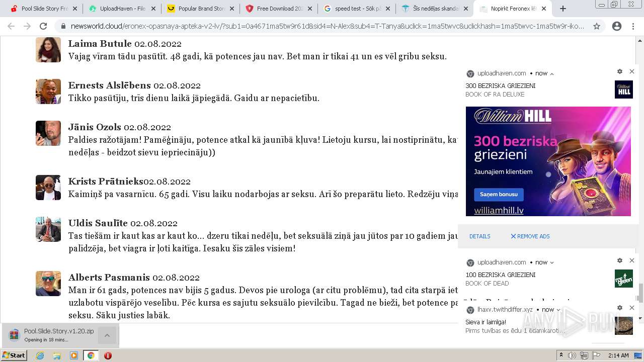This screenshot has height=362, width=644.
Task: Show hidden system tray icons
Action: click(561, 355)
